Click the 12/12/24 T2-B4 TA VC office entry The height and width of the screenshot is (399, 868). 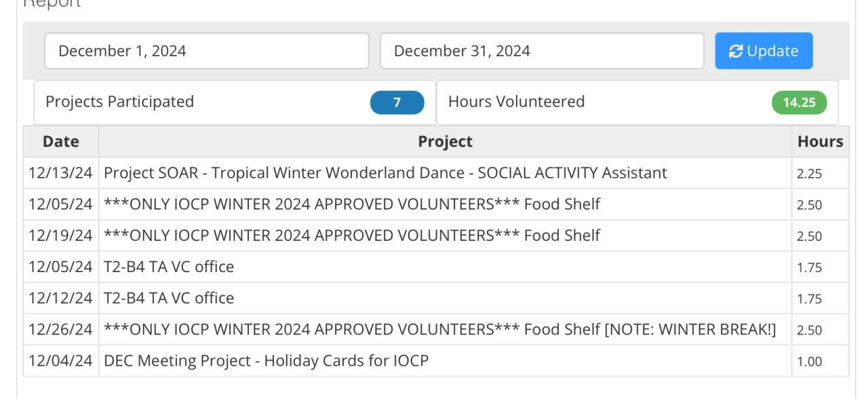tap(168, 298)
